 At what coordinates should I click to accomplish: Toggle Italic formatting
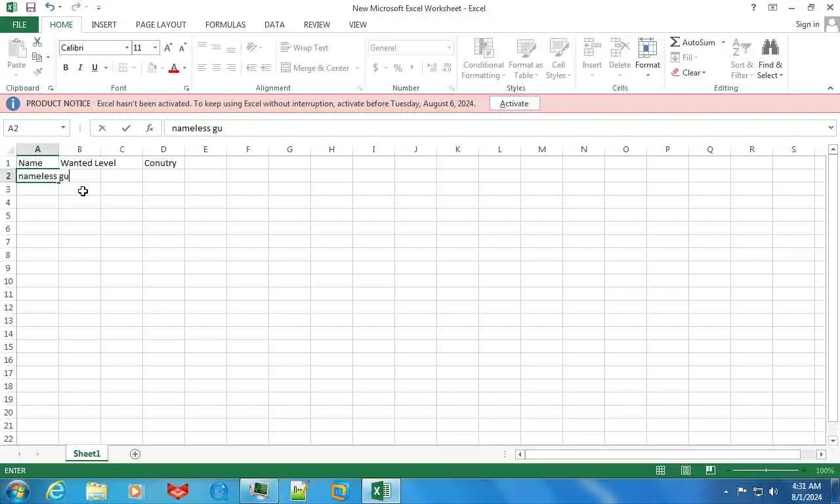80,68
